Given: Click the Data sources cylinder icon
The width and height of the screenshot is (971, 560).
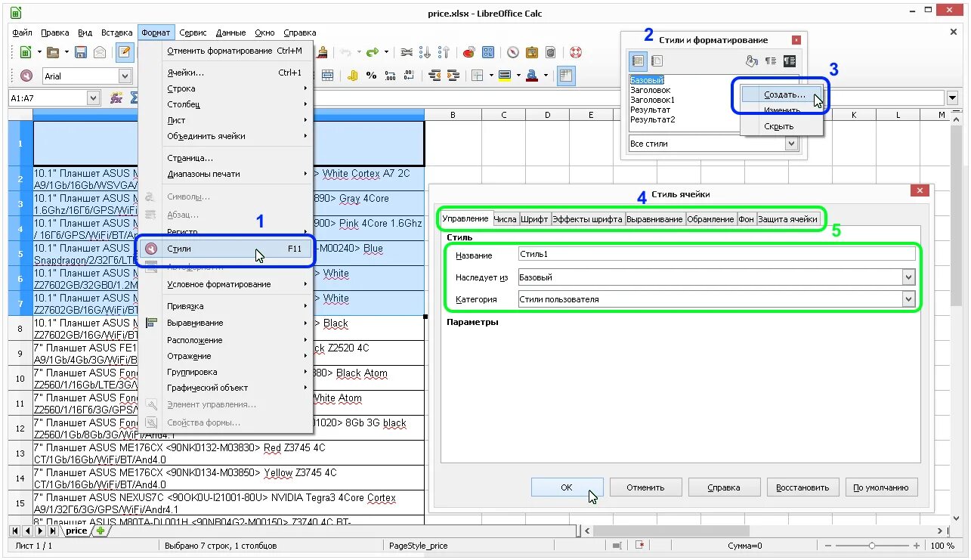Looking at the screenshot, I should pos(550,52).
